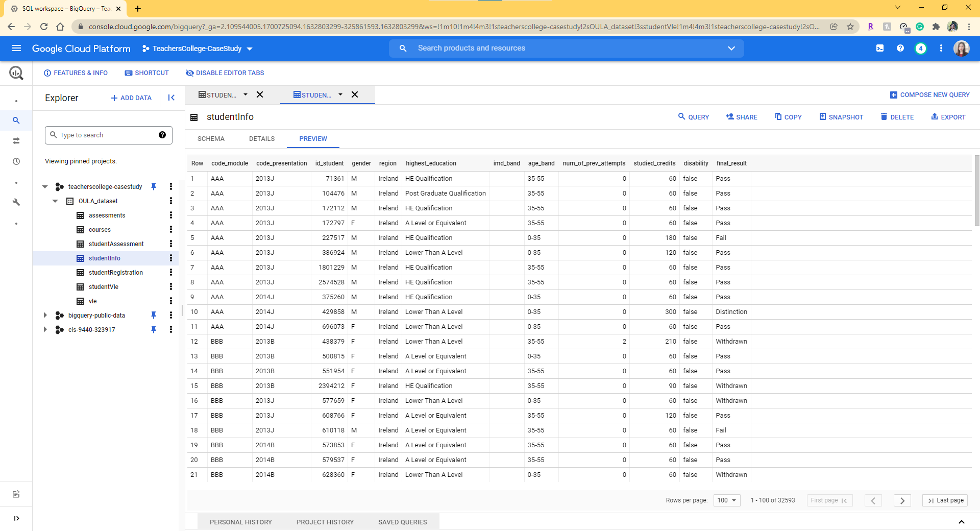
Task: Export the studentInfo table
Action: coord(947,117)
